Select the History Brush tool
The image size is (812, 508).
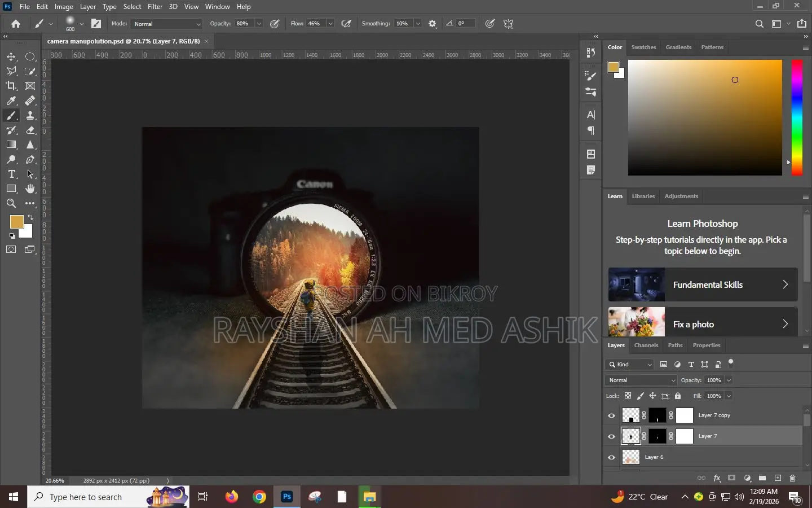(11, 130)
